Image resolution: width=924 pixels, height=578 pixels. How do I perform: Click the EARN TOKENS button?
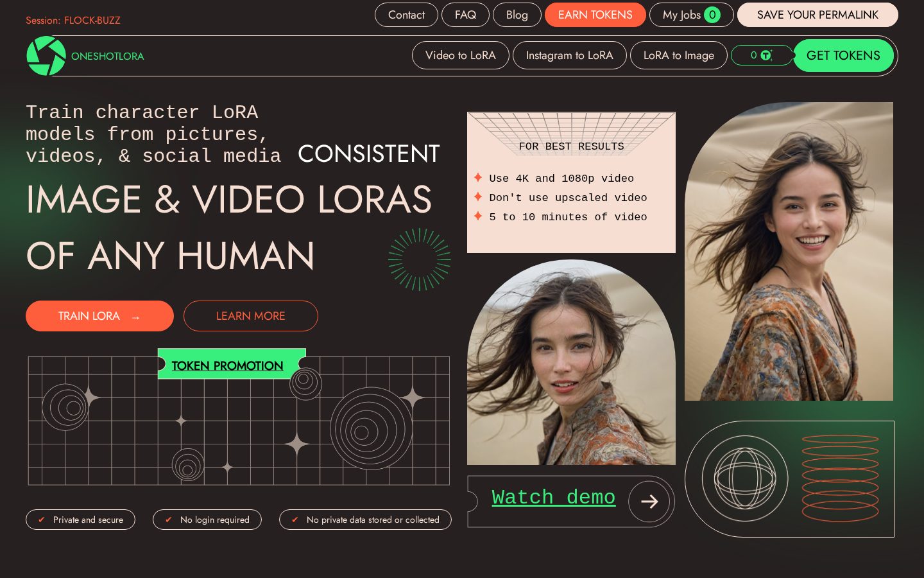(595, 15)
